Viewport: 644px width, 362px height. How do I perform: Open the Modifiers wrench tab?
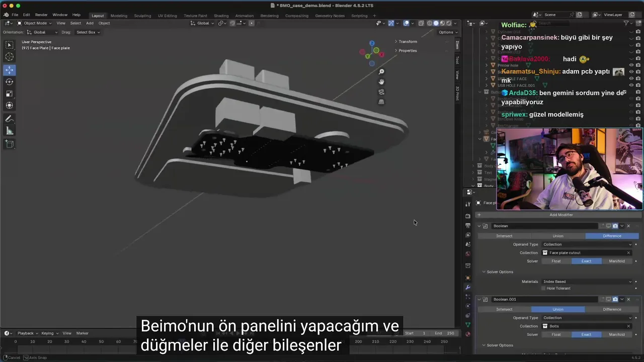468,287
